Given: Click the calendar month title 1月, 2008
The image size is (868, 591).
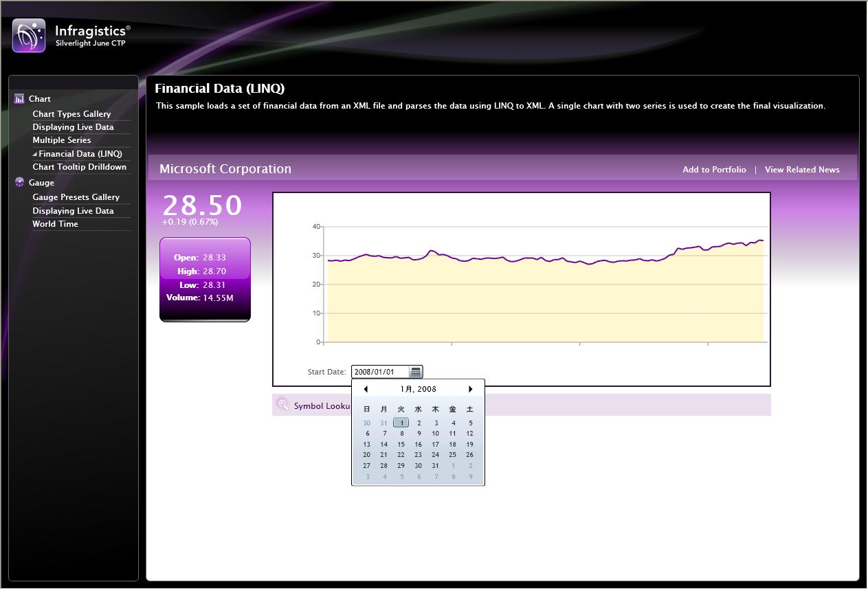Looking at the screenshot, I should (418, 389).
